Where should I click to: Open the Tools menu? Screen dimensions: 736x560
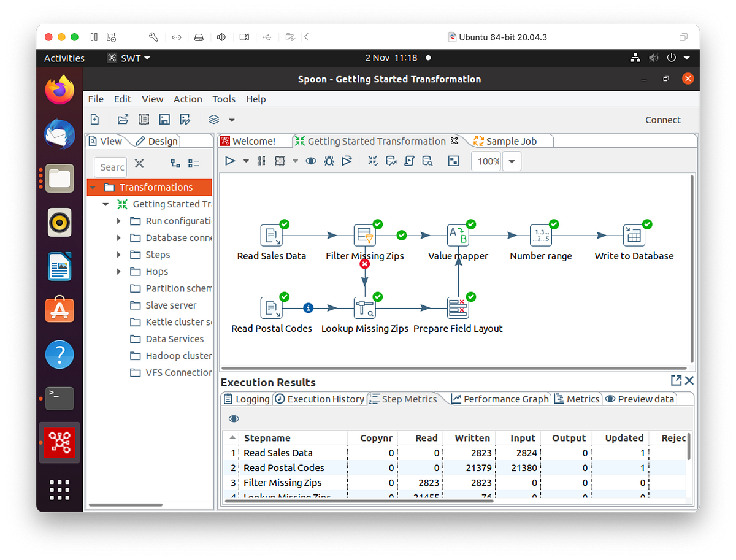[223, 99]
